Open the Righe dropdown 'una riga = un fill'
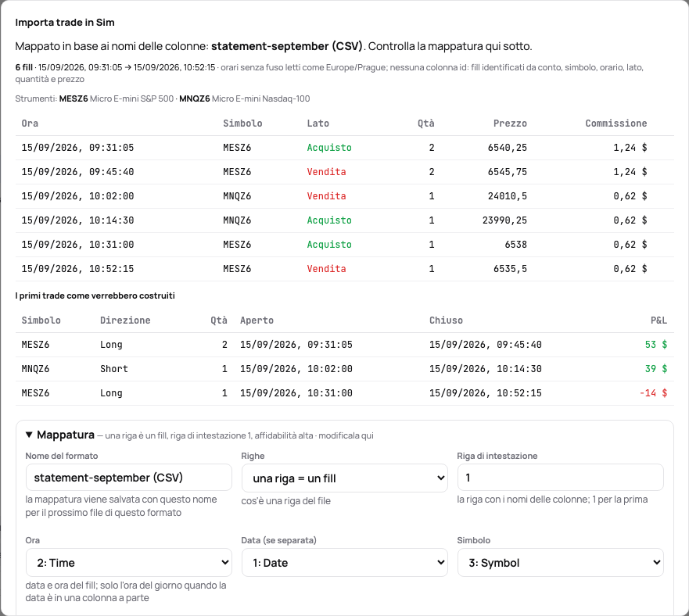This screenshot has width=689, height=616. 344,478
